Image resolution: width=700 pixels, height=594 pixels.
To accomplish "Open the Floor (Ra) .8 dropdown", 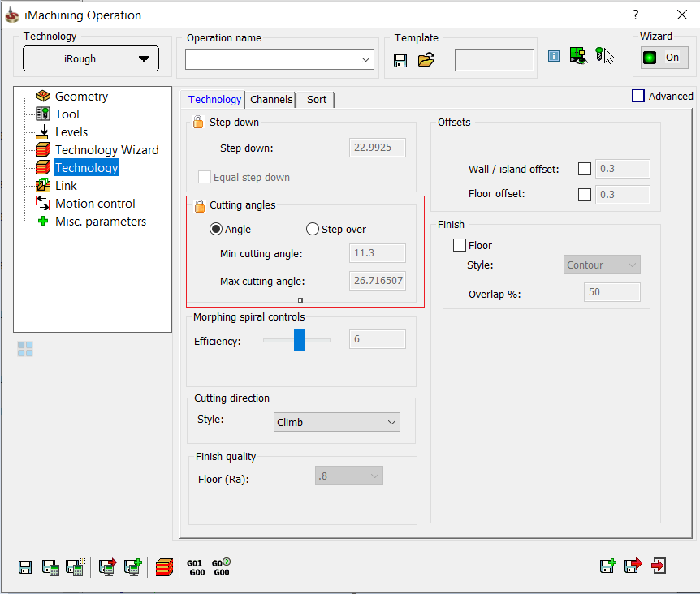I will point(348,476).
